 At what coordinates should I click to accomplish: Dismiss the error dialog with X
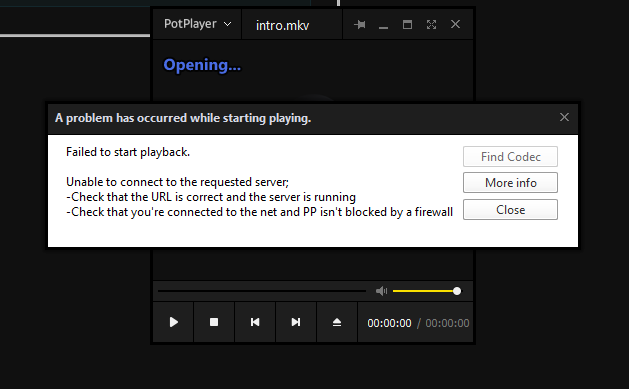[x=564, y=117]
